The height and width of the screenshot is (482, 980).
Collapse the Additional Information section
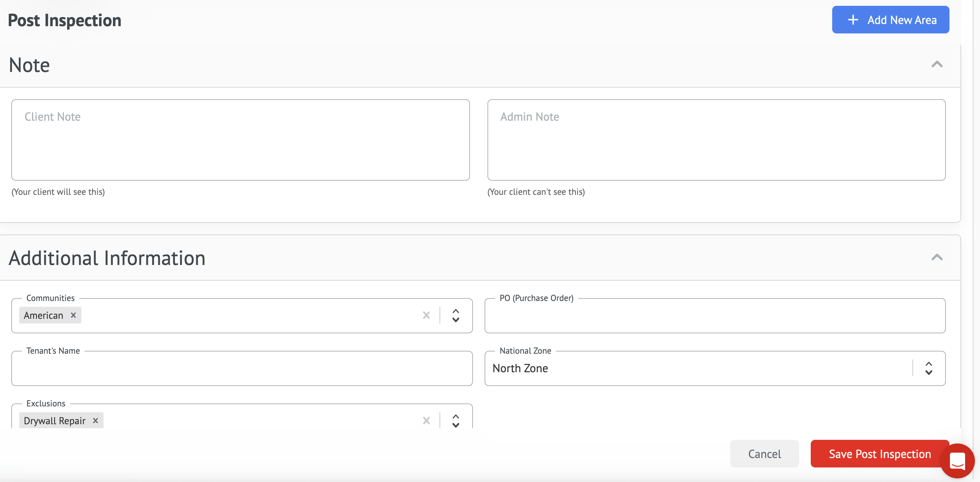click(937, 257)
